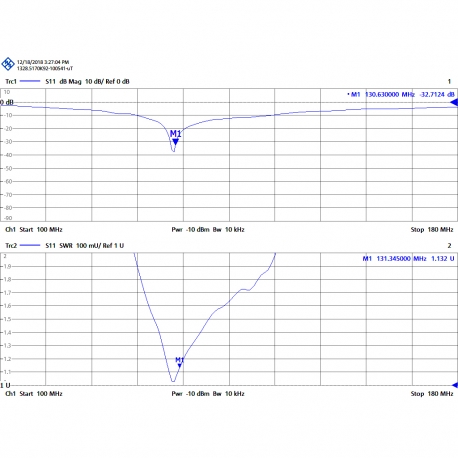The image size is (458, 458).
Task: Select the Trc1 trace label
Action: [11, 81]
